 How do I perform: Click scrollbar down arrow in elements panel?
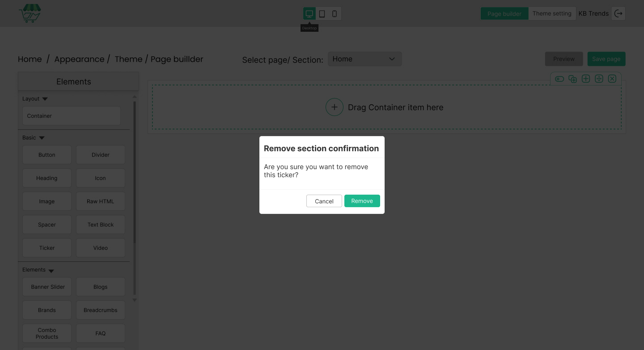135,300
